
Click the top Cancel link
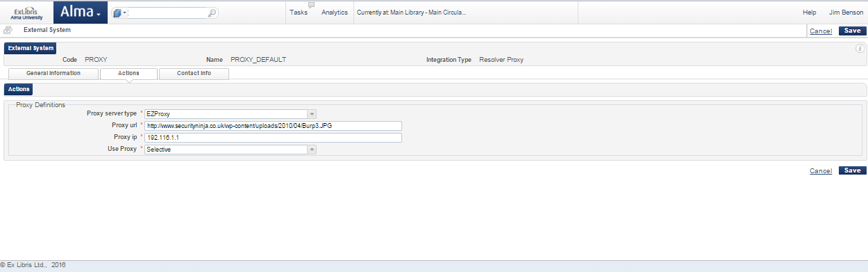tap(821, 31)
